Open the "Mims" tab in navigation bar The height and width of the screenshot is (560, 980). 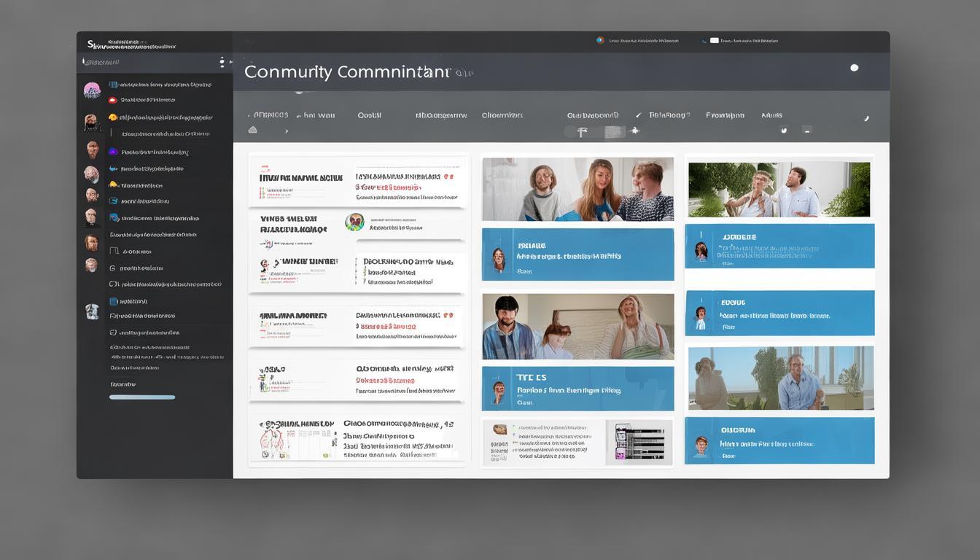pos(771,115)
